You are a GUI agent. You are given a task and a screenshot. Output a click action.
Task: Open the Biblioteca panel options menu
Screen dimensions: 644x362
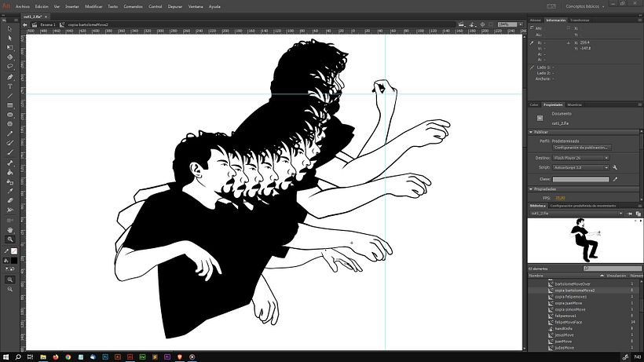coord(639,206)
